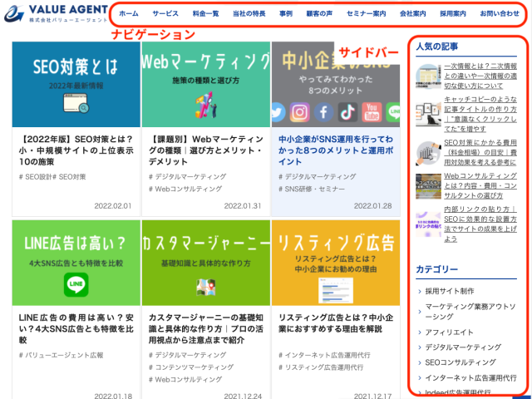Screen dimensions: 532x399
Task: Open sidebar article 内部リンクの貼り方
Action: [x=480, y=224]
